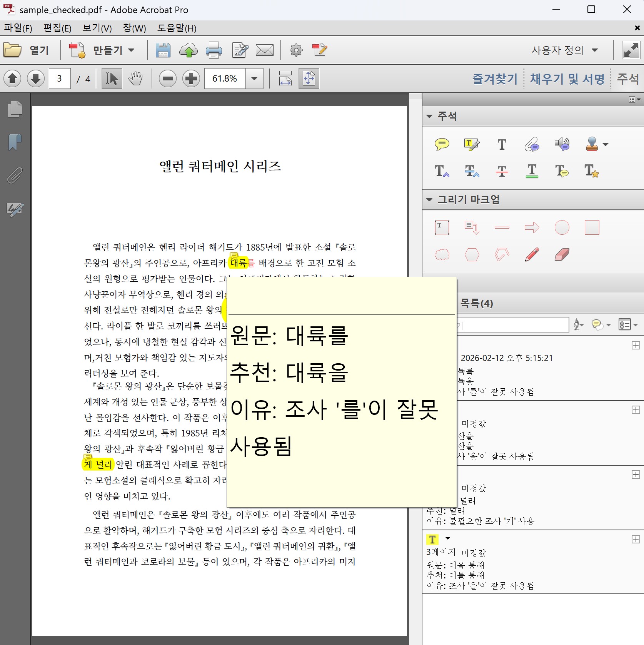The width and height of the screenshot is (644, 645).
Task: Select the draw cloud tool
Action: pos(442,254)
